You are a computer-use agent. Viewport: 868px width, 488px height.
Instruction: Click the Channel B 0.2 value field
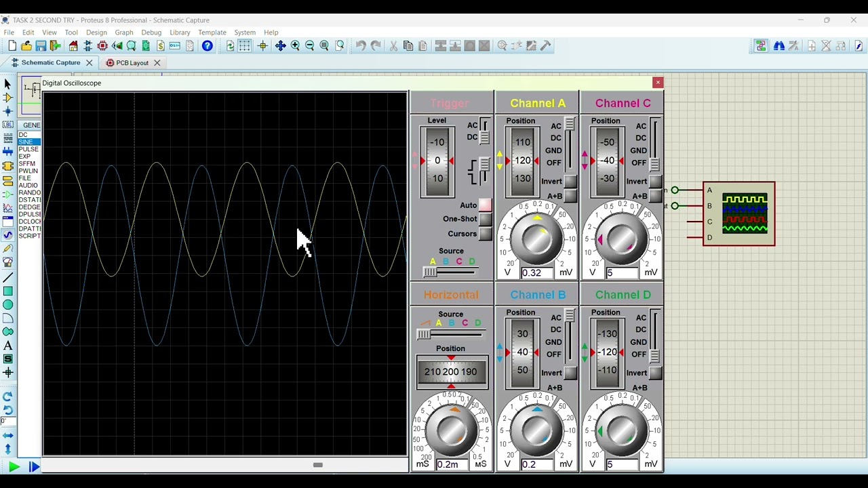[538, 464]
